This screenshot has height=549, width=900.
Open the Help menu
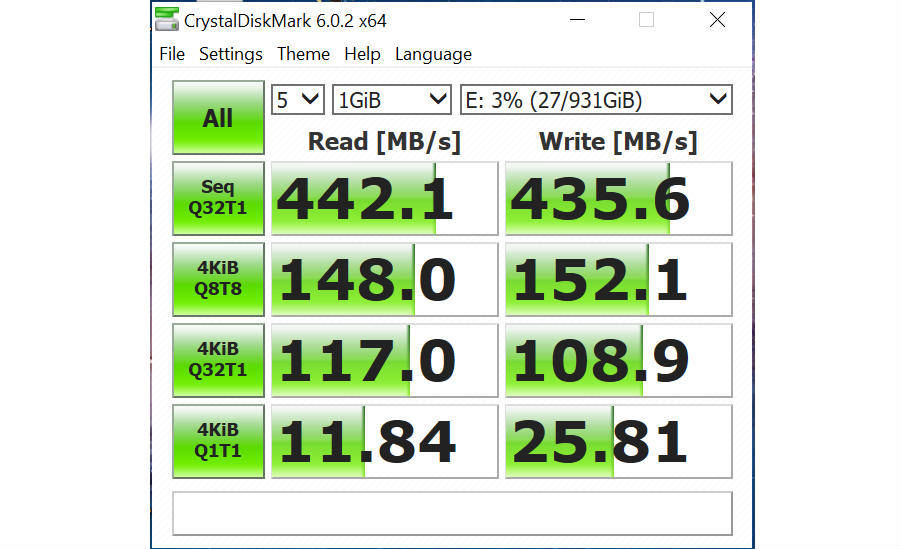pyautogui.click(x=362, y=54)
